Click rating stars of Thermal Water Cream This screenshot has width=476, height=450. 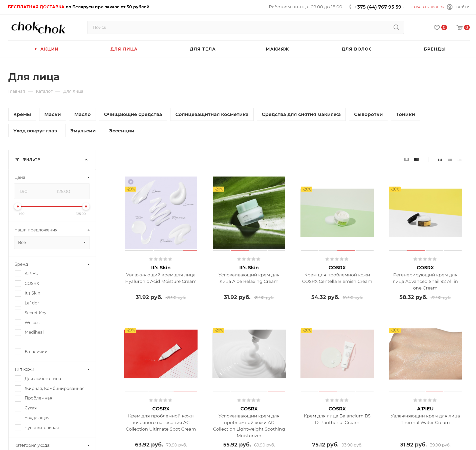click(x=425, y=400)
